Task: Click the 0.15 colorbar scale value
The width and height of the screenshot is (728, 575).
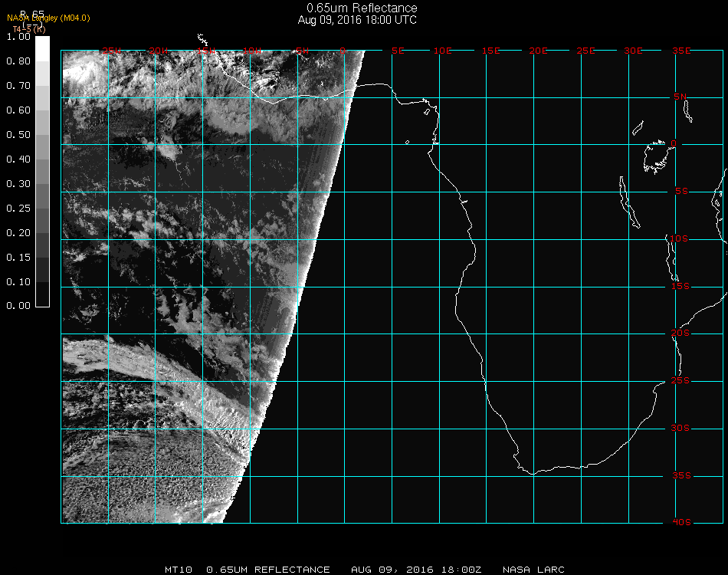Action: 18,258
